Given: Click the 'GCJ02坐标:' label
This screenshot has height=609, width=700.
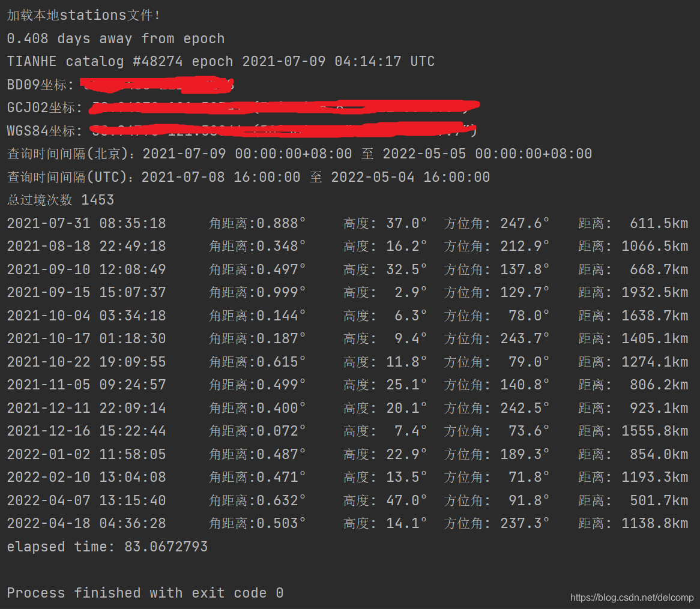Looking at the screenshot, I should coord(44,107).
